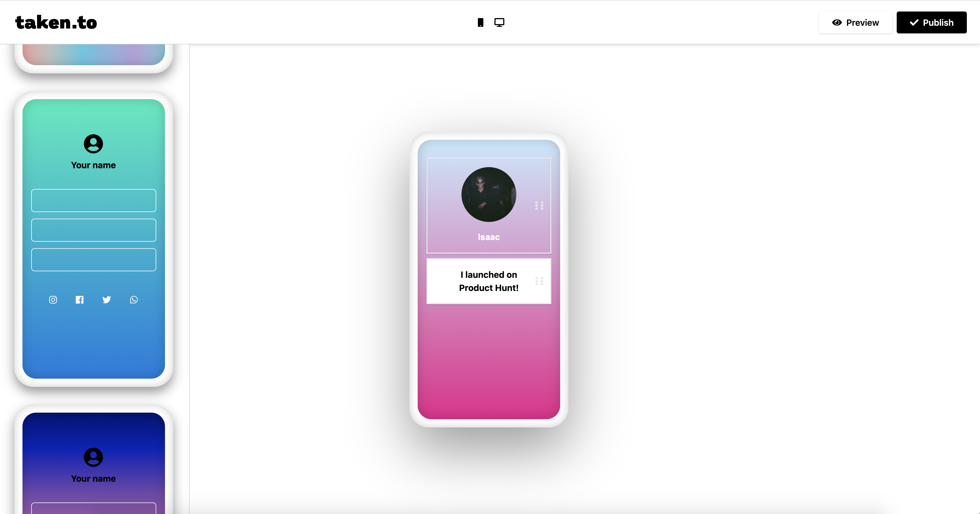Open the page Preview
980x514 pixels.
pos(855,22)
